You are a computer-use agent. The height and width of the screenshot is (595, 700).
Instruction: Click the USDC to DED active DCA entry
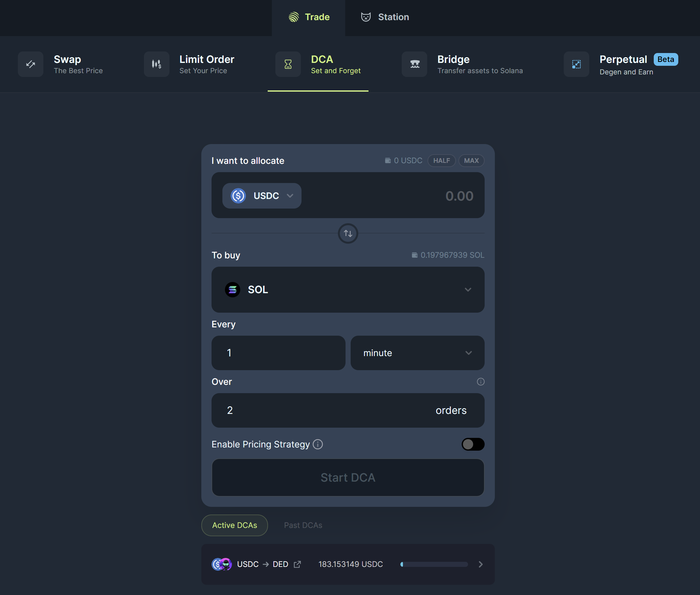click(x=348, y=564)
